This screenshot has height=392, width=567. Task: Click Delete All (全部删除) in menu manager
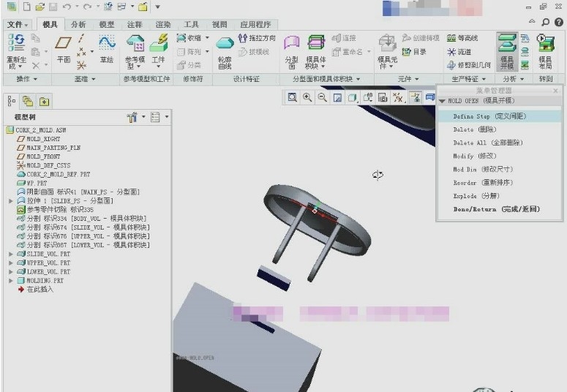(488, 143)
